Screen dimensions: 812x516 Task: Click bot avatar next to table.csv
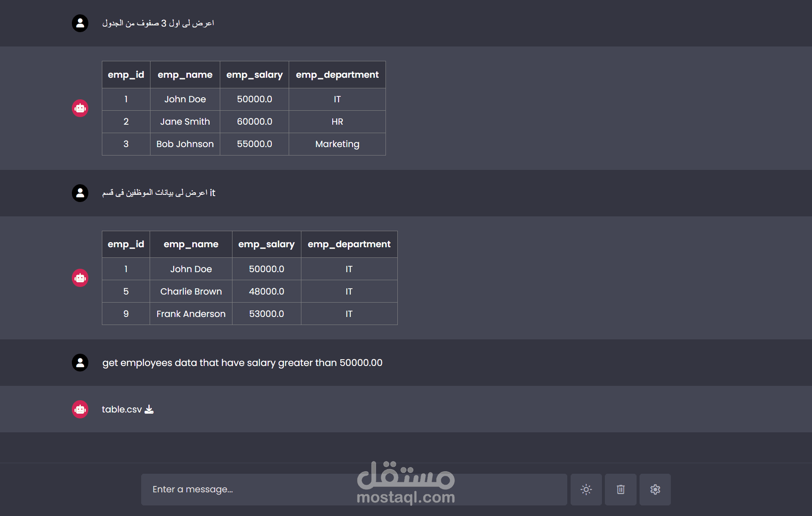click(80, 409)
